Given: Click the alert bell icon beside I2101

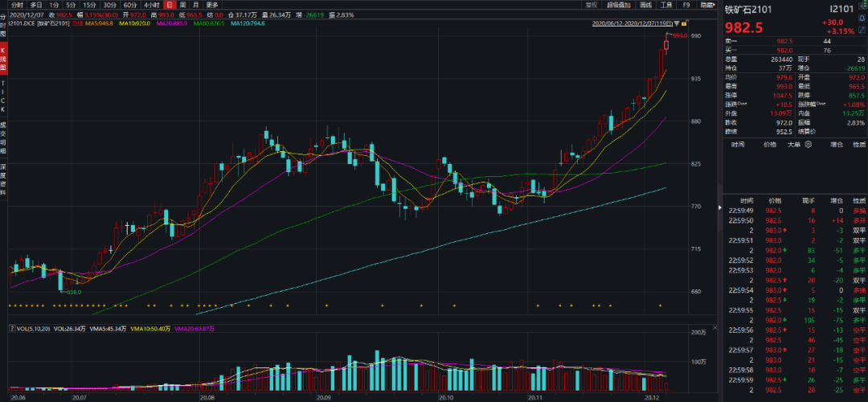Looking at the screenshot, I should point(862,18).
